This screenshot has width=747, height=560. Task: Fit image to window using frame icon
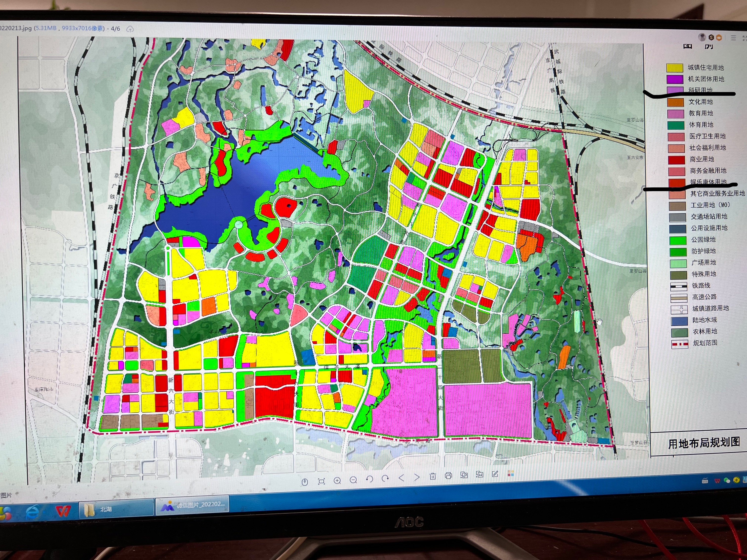321,481
